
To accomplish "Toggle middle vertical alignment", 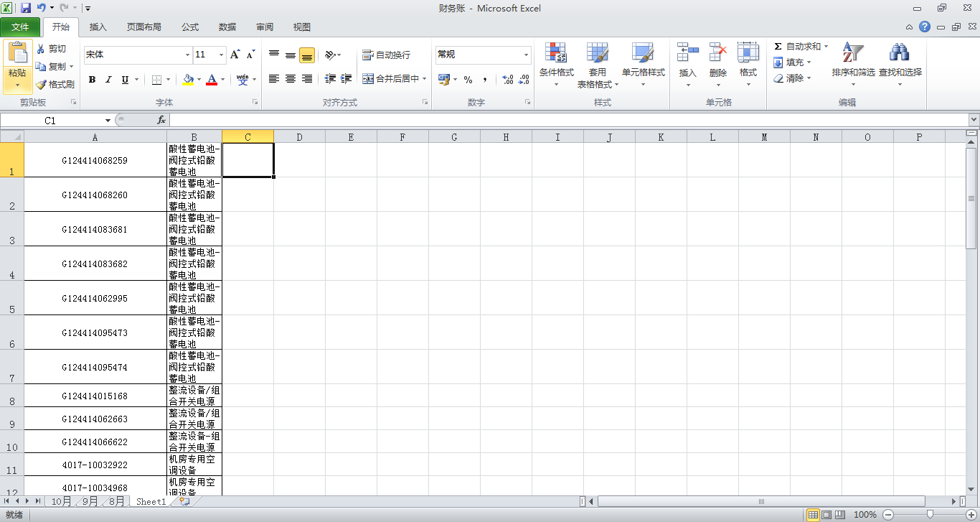I will pos(291,55).
